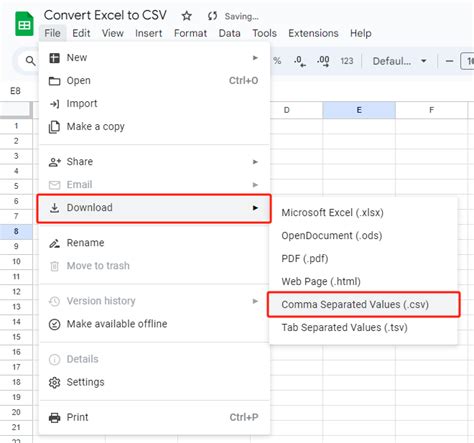
Task: Click the document title Convert Excel to CSV
Action: [105, 15]
